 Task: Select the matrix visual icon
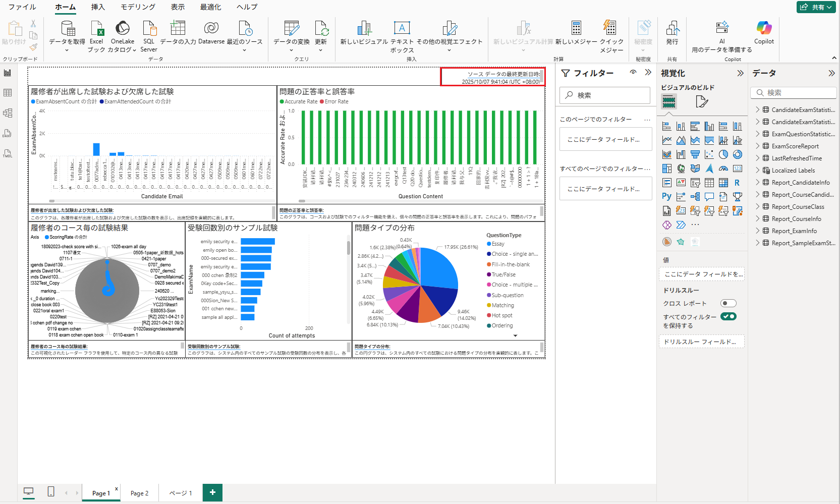pyautogui.click(x=723, y=183)
